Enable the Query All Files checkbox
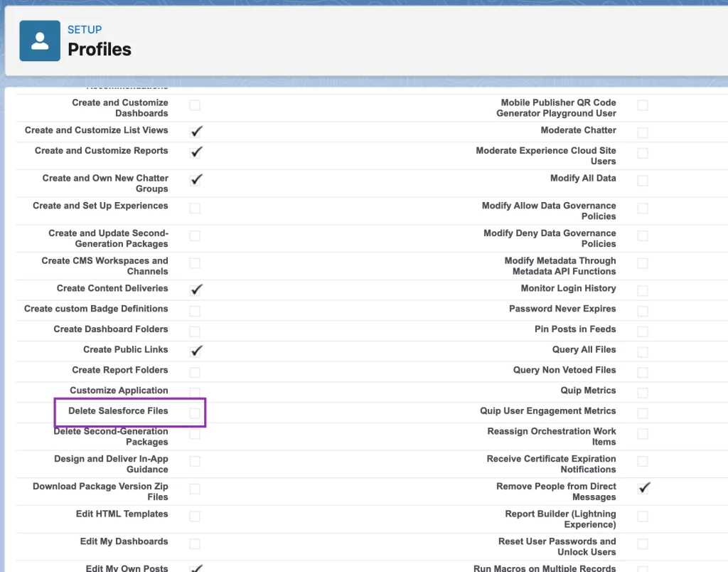728x572 pixels. click(643, 351)
